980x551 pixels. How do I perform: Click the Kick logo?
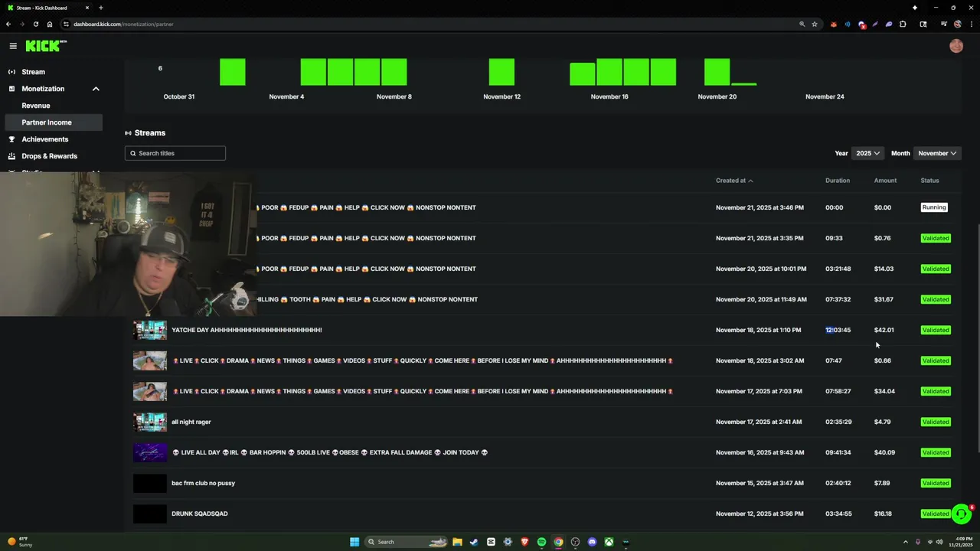pyautogui.click(x=46, y=46)
